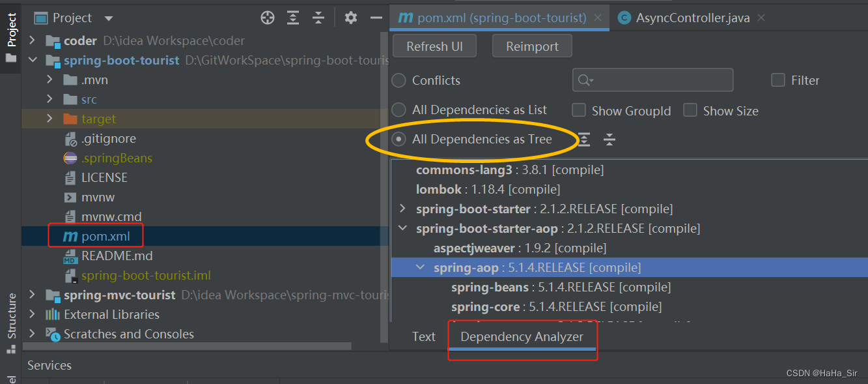Click the orange target folder icon

70,119
